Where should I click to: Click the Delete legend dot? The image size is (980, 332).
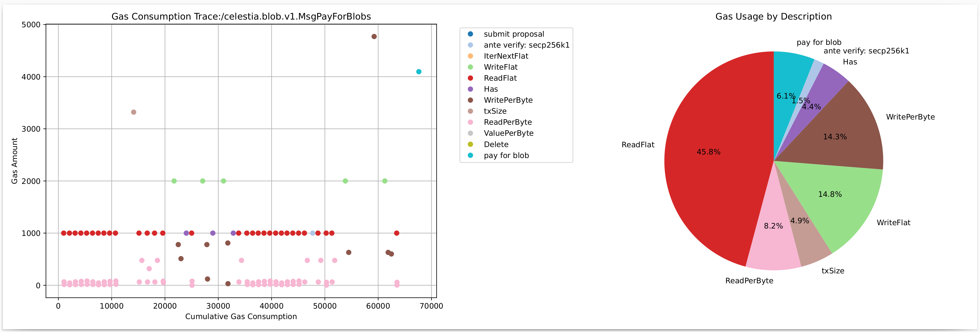[470, 144]
